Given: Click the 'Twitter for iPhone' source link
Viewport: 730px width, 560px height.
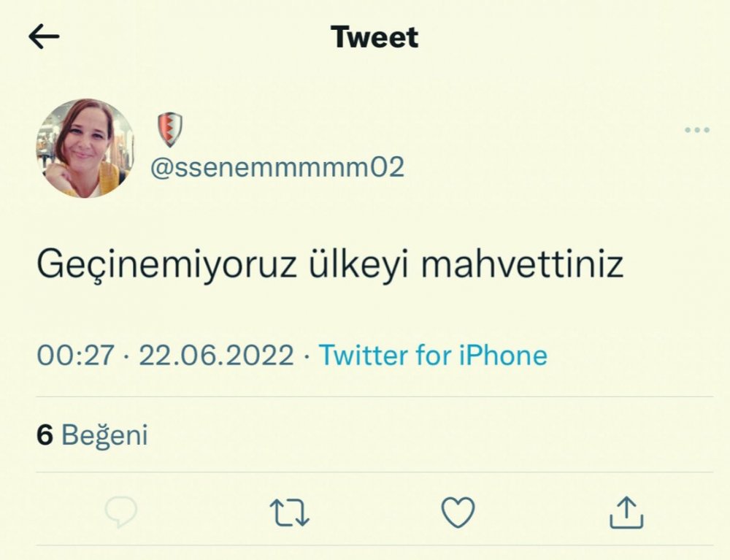Looking at the screenshot, I should (434, 356).
